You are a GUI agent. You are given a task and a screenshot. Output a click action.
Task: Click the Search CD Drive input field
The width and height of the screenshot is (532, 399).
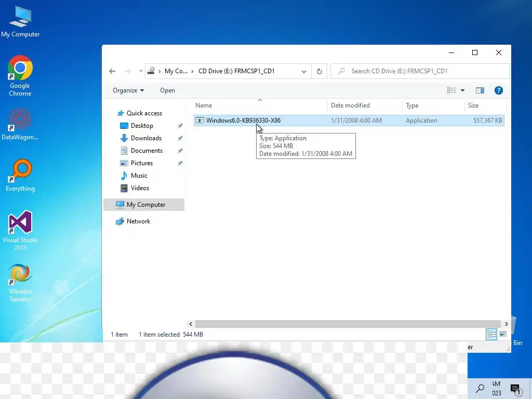[x=420, y=71]
